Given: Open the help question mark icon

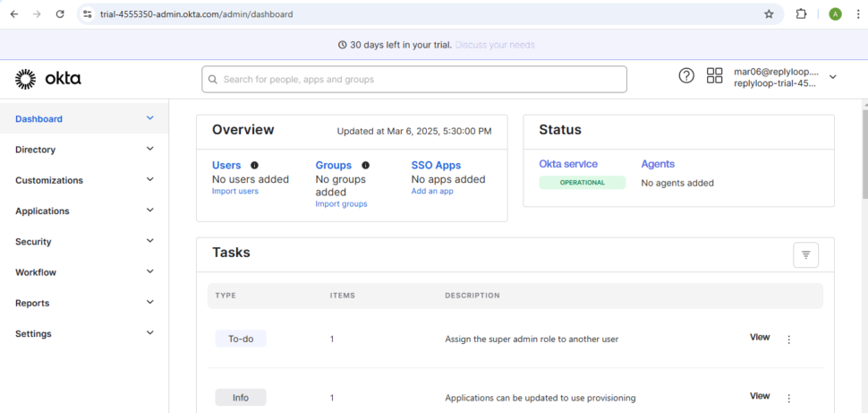Looking at the screenshot, I should coord(686,76).
